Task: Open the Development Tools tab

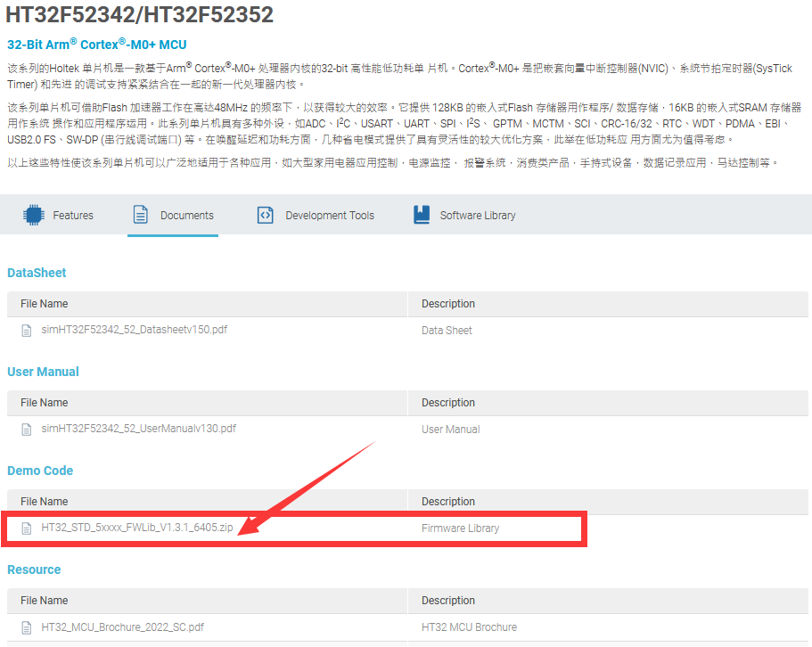Action: 330,216
